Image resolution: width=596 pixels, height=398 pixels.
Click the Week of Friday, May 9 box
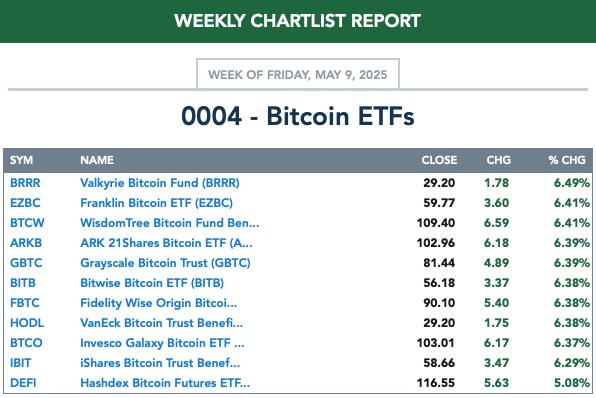(x=298, y=74)
